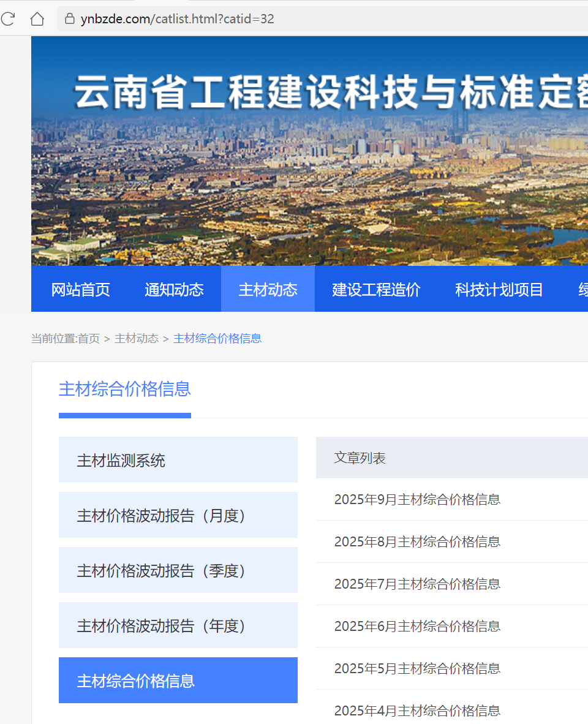This screenshot has height=724, width=588.
Task: Follow the 主材综合价格信息 breadcrumb link
Action: (217, 339)
